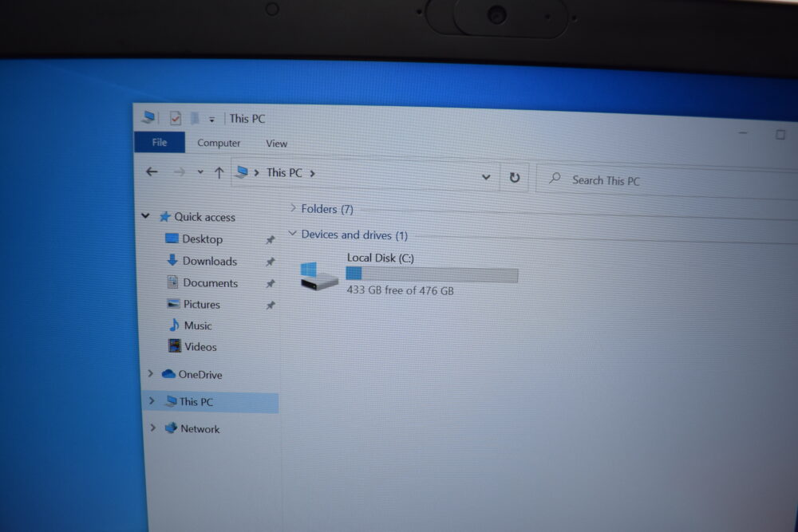
Task: Click the Properties quick access toolbar icon
Action: [175, 119]
